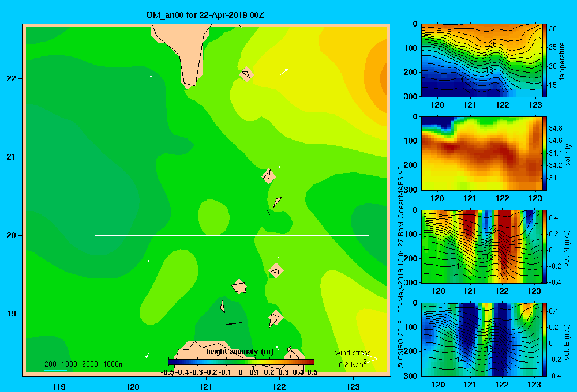Open the vel. N (m/s) section panel

[481, 246]
